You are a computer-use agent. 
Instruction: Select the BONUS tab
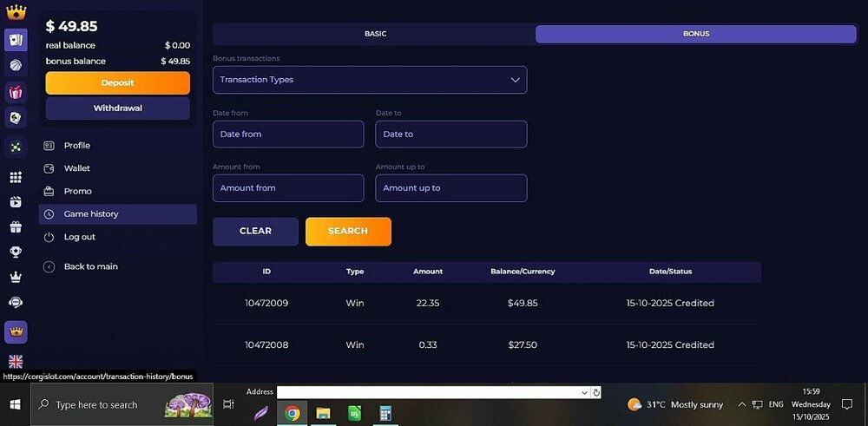pyautogui.click(x=696, y=34)
